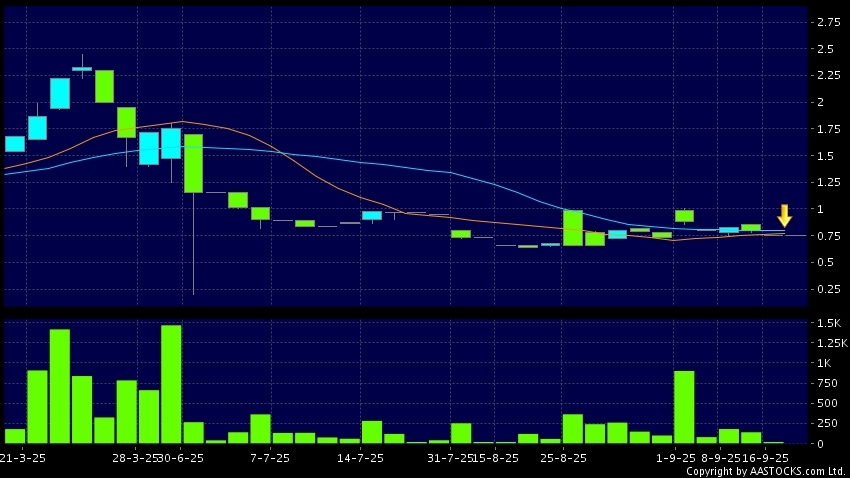Select the 2.25 price axis label
Screen dimensions: 850x478
click(x=829, y=75)
